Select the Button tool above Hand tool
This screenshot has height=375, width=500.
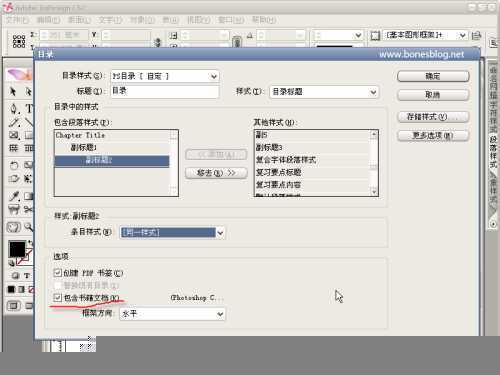(x=14, y=209)
